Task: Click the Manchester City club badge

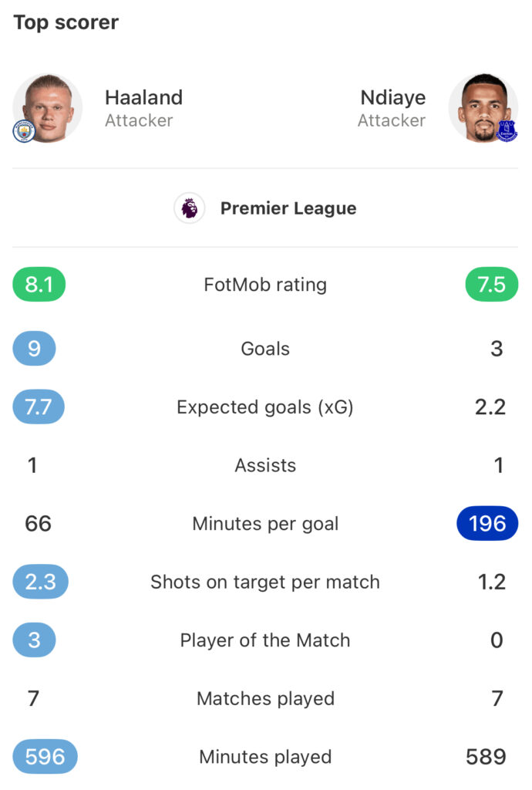Action: pos(24,131)
